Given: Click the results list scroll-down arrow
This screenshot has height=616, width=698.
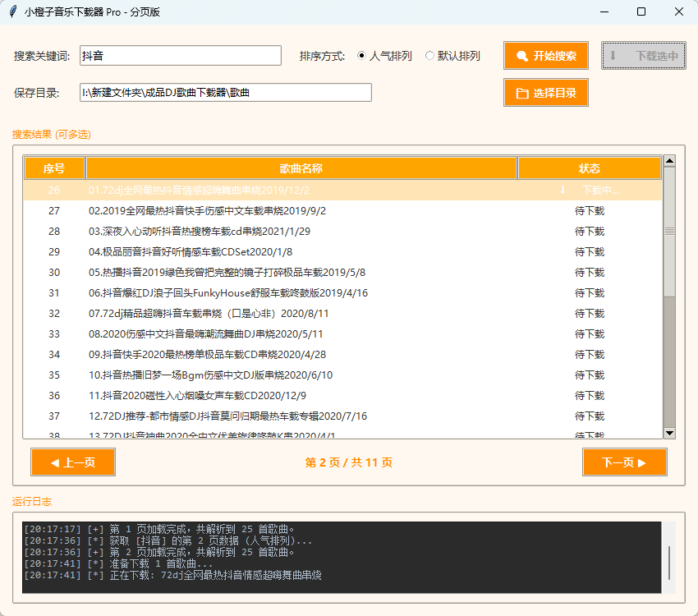Looking at the screenshot, I should tap(669, 433).
